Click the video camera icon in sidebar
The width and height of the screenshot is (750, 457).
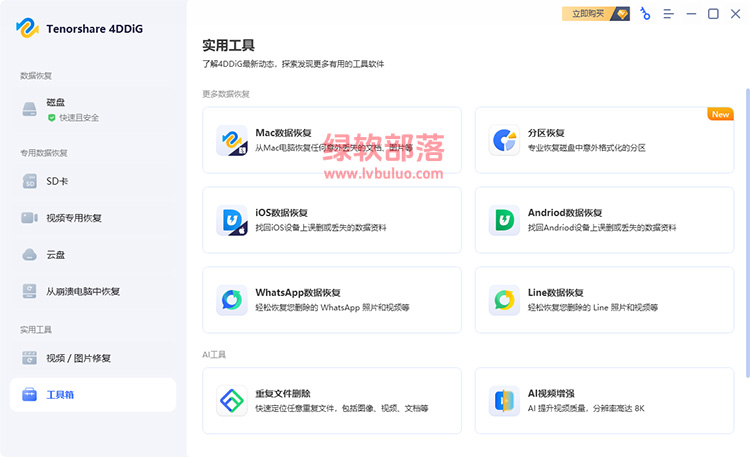tap(30, 218)
